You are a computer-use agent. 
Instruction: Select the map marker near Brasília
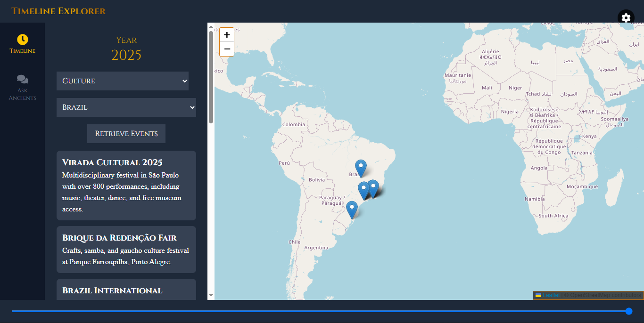361,169
